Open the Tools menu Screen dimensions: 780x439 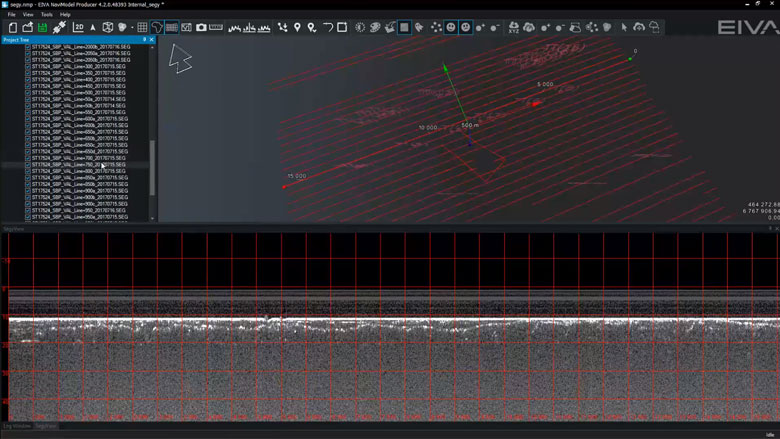coord(45,15)
